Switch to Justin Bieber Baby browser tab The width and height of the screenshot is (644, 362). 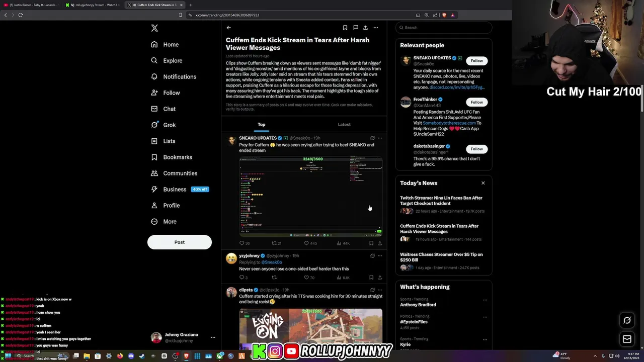[x=30, y=5]
